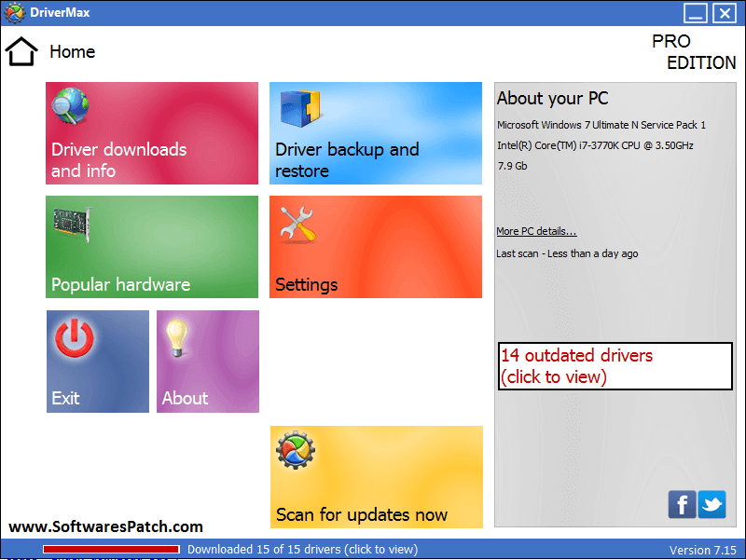Click the red power Exit icon
Viewport: 746px width, 560px height.
75,338
